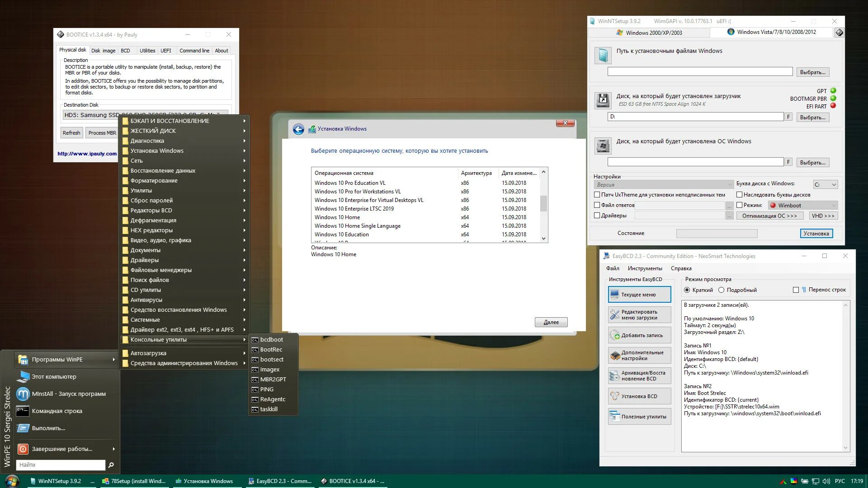Open Редактировать меню загрузки in EasyBCD
Image resolution: width=868 pixels, height=488 pixels.
pos(639,315)
